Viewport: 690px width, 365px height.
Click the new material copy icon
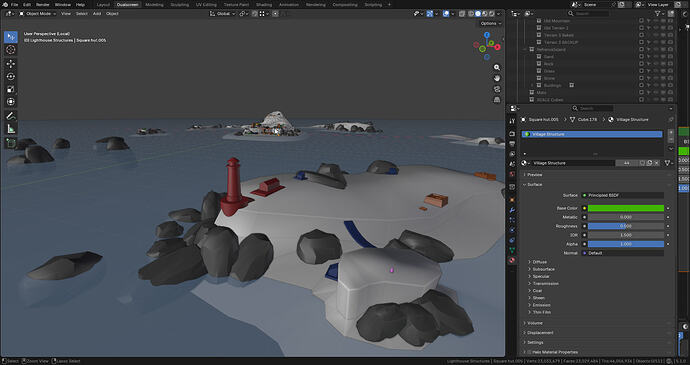(650, 163)
